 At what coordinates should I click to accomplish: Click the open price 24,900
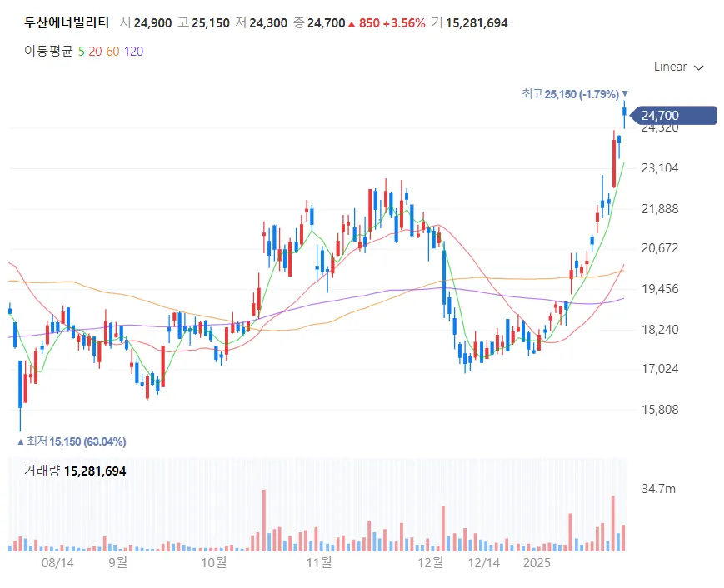[152, 23]
